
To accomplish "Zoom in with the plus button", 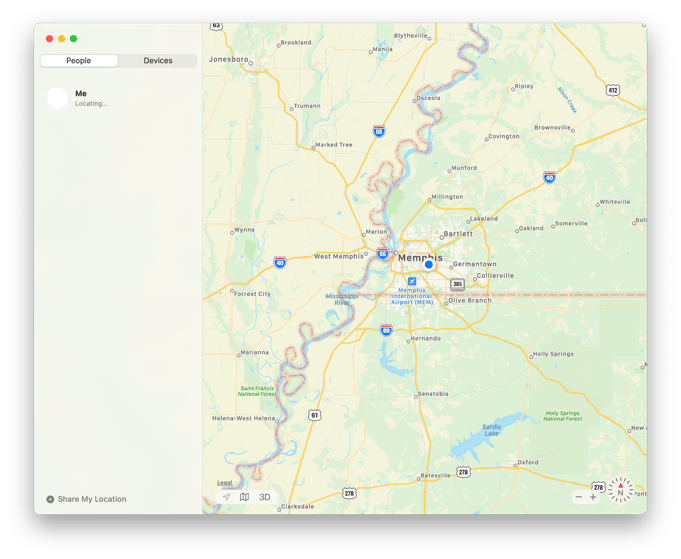I will point(593,497).
